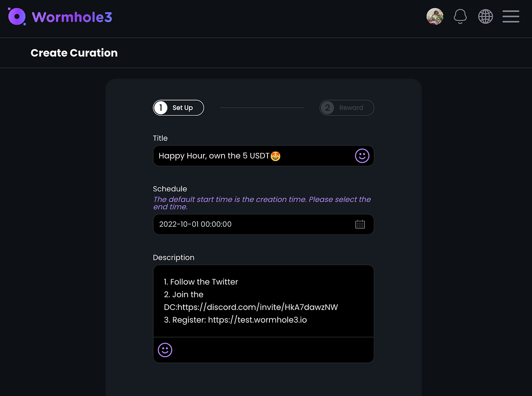Image resolution: width=532 pixels, height=396 pixels.
Task: Select the Reward step
Action: click(347, 108)
